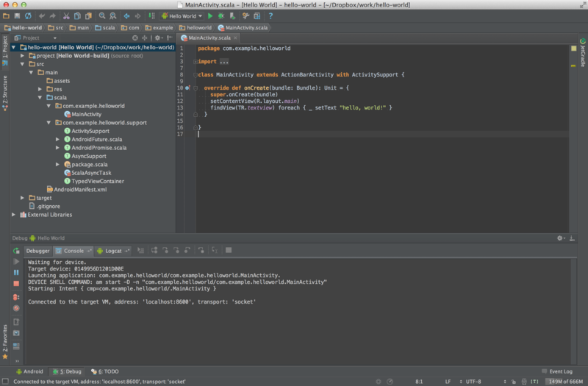Navigate Back with blue arrow
This screenshot has height=386, width=588.
click(126, 16)
